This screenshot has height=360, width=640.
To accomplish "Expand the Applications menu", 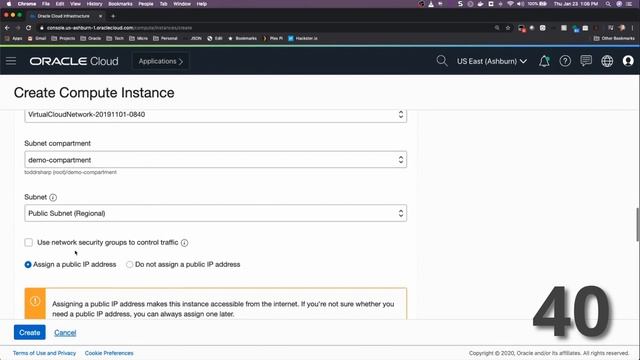I will coord(160,61).
